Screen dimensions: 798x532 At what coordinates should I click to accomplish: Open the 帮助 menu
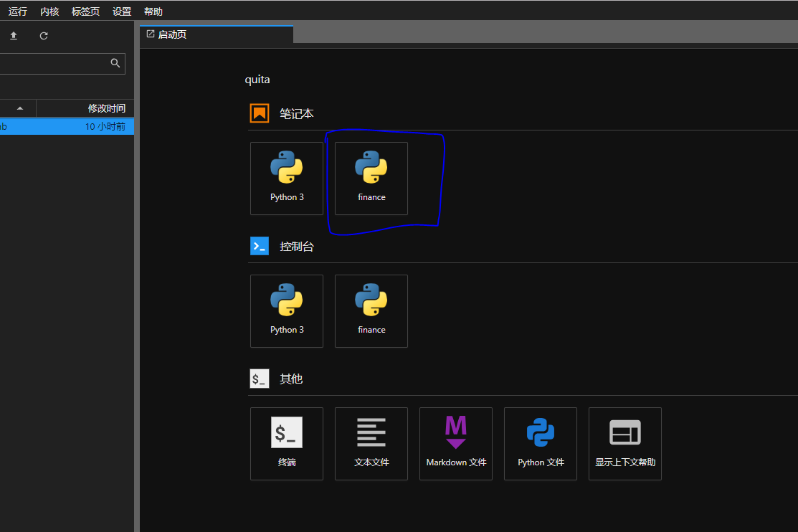click(153, 11)
